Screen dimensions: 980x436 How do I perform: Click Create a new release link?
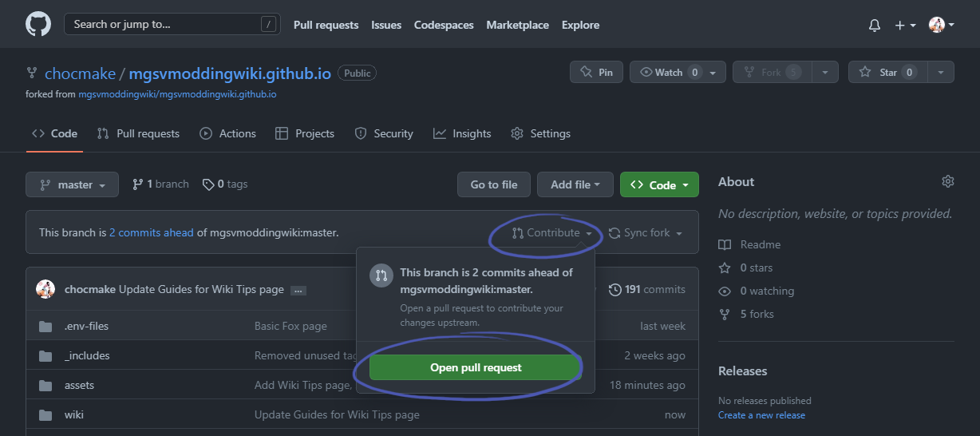(761, 415)
